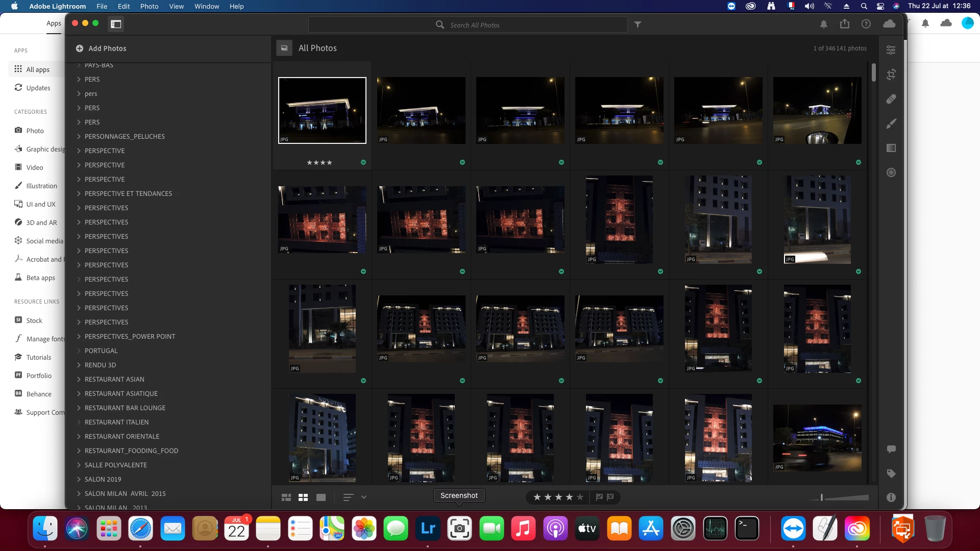The height and width of the screenshot is (551, 980).
Task: Click the Add Photos button
Action: coord(101,48)
